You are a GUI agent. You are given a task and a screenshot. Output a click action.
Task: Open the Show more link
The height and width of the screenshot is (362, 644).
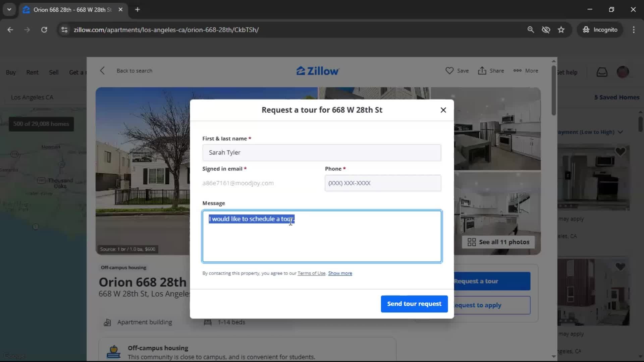(x=340, y=273)
